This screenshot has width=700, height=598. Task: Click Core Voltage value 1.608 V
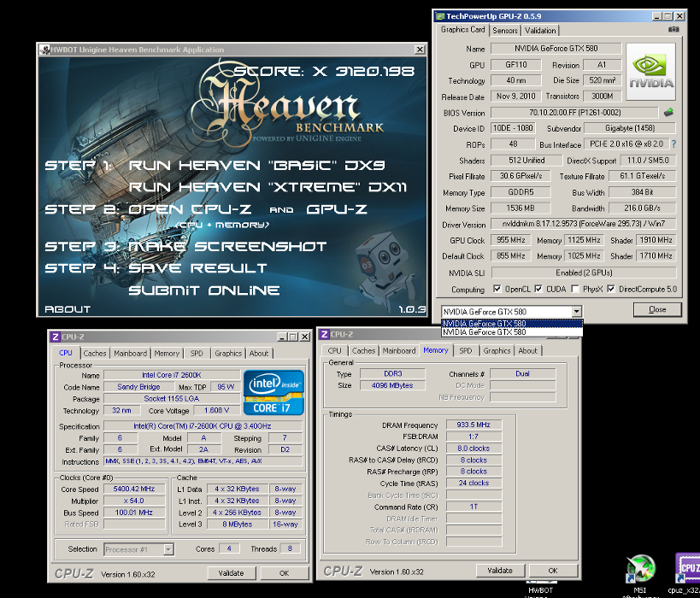[x=216, y=411]
